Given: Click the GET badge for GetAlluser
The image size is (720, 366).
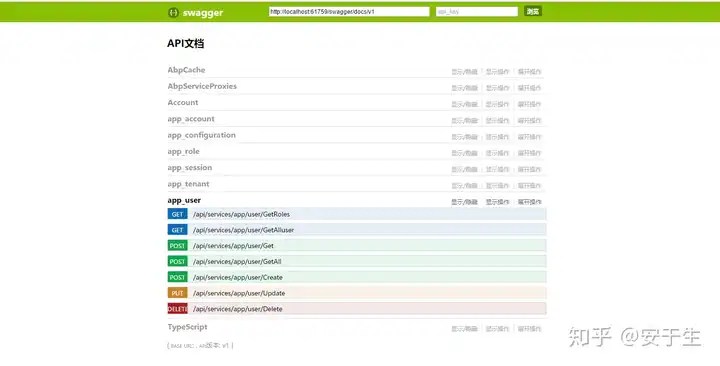Looking at the screenshot, I should [x=177, y=230].
